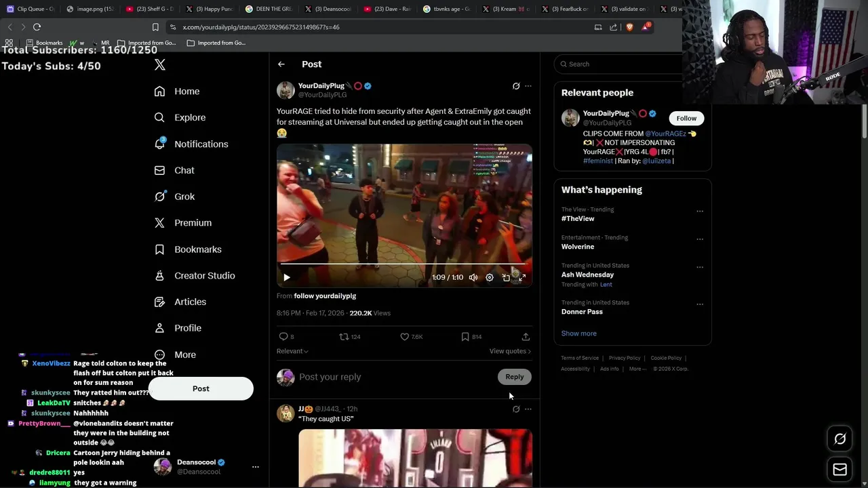This screenshot has width=868, height=488.
Task: Open more options for Donner Pass trend
Action: pos(700,304)
